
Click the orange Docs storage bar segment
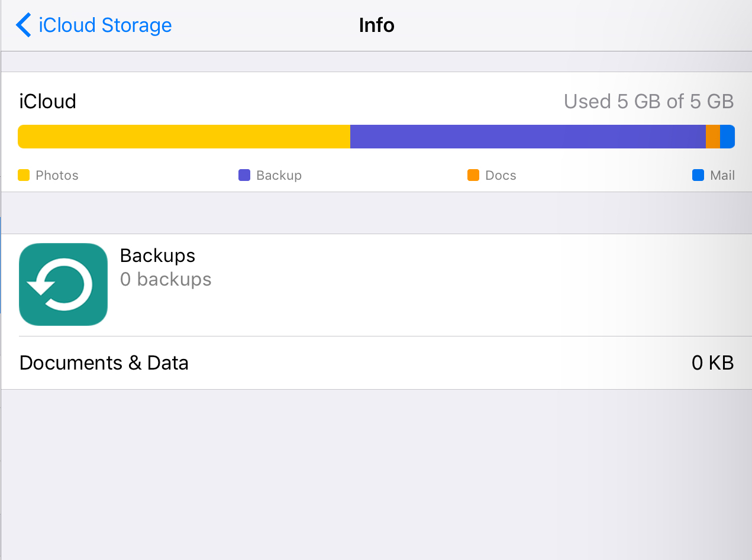tap(713, 137)
